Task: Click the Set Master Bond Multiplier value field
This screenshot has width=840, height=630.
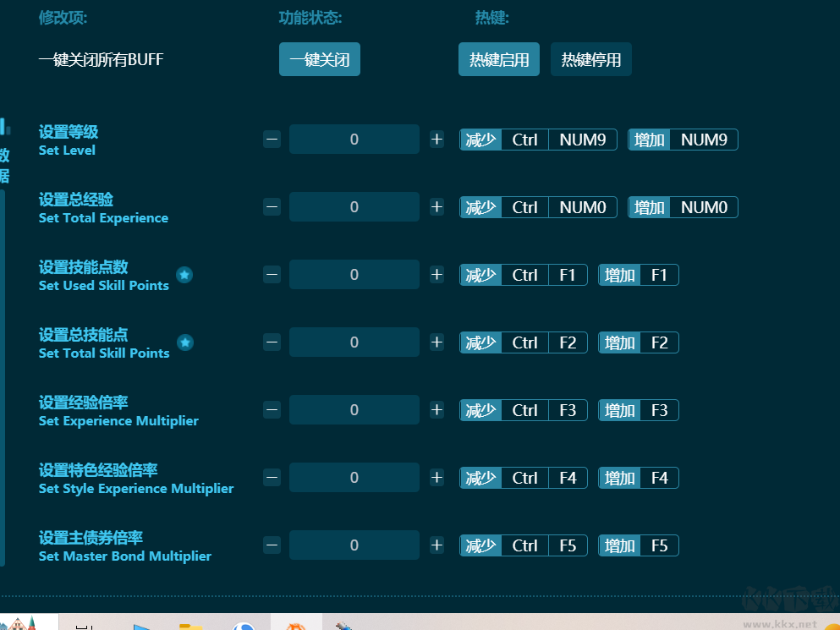Action: pos(354,545)
